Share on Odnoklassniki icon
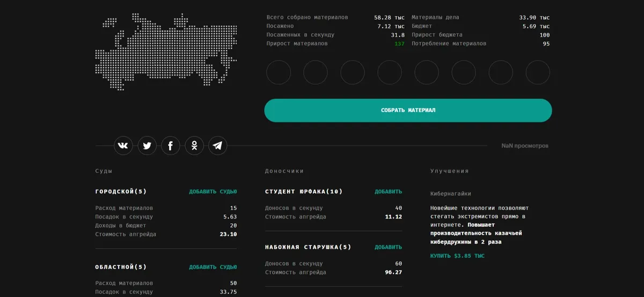 point(194,146)
